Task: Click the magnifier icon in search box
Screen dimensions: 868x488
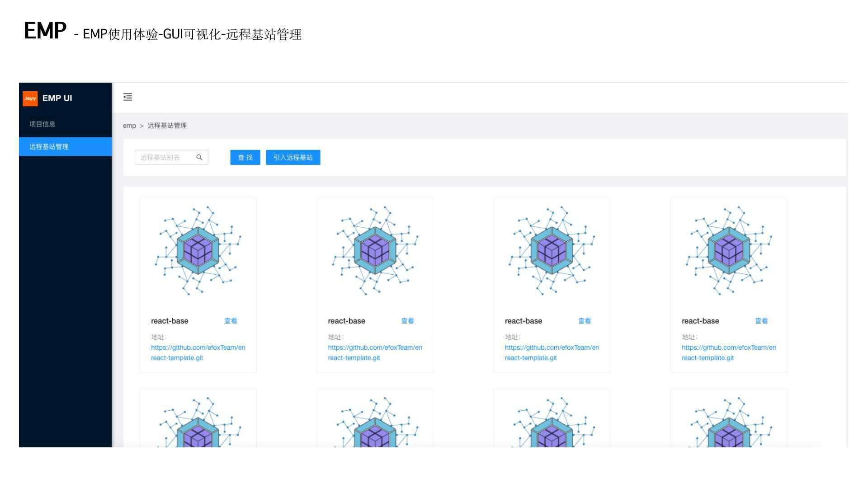Action: click(x=199, y=157)
